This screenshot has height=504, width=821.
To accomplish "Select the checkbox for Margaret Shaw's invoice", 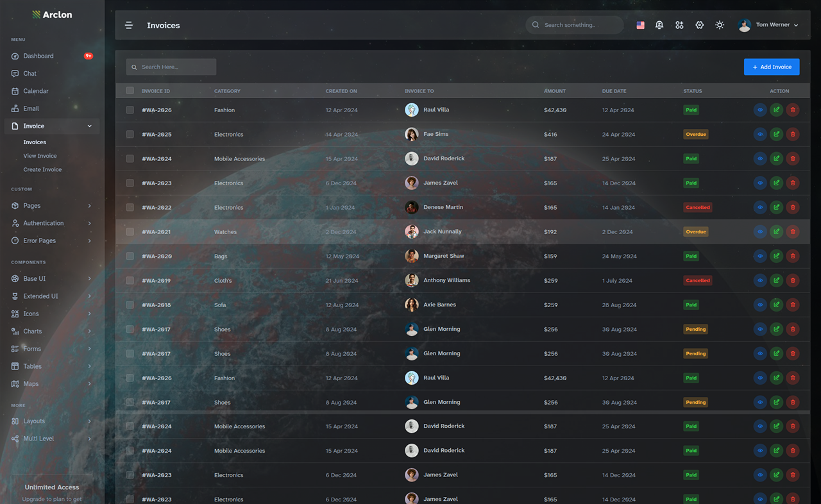I will coord(130,256).
